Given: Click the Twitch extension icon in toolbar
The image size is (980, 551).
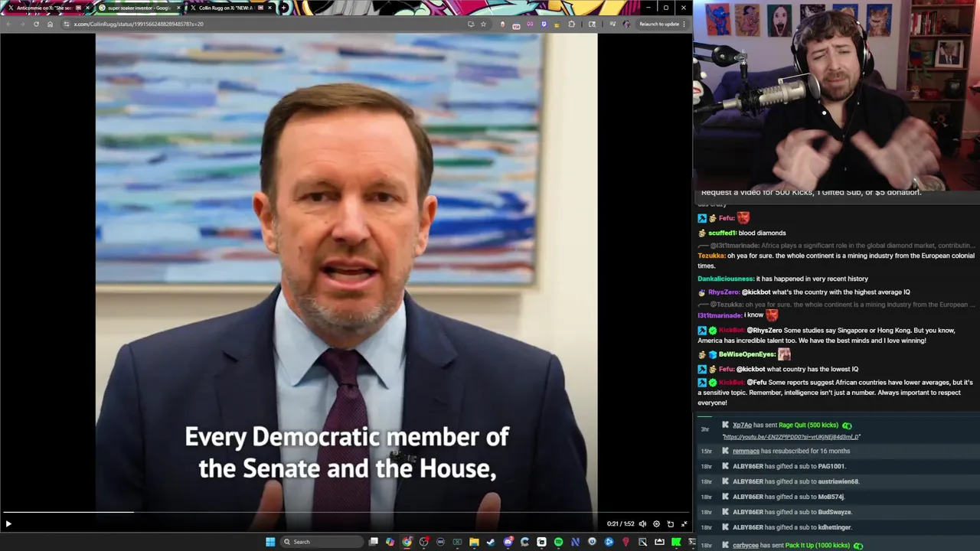Looking at the screenshot, I should click(x=544, y=24).
